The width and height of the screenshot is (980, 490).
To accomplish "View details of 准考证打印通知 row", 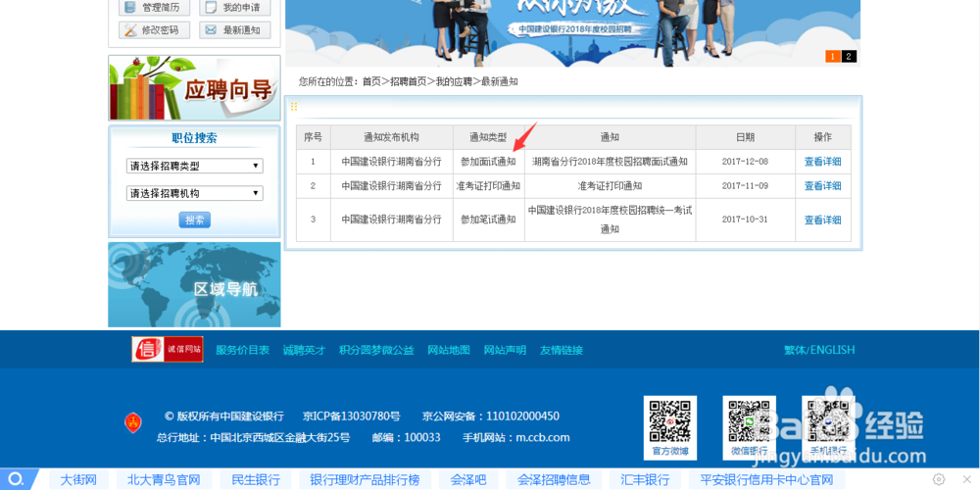I will point(822,185).
